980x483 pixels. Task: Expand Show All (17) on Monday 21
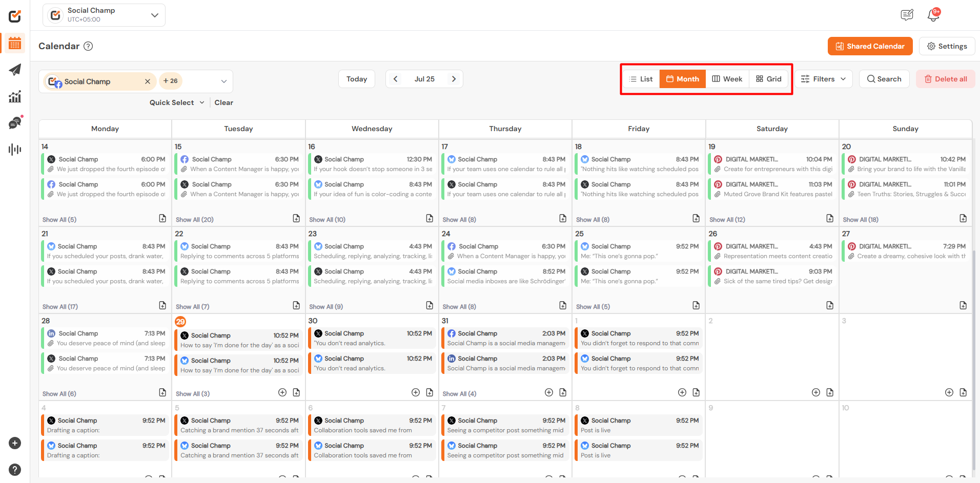tap(60, 307)
